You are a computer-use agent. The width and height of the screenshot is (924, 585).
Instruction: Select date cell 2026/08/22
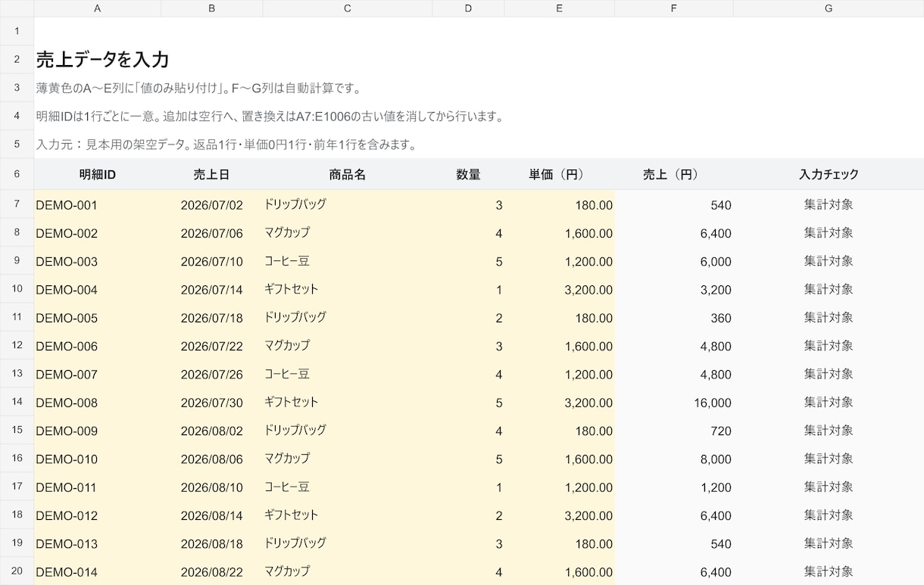(212, 571)
